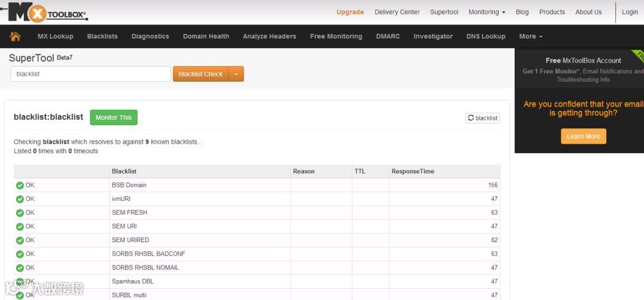Click green OK check icon for SEM URI

pyautogui.click(x=20, y=227)
